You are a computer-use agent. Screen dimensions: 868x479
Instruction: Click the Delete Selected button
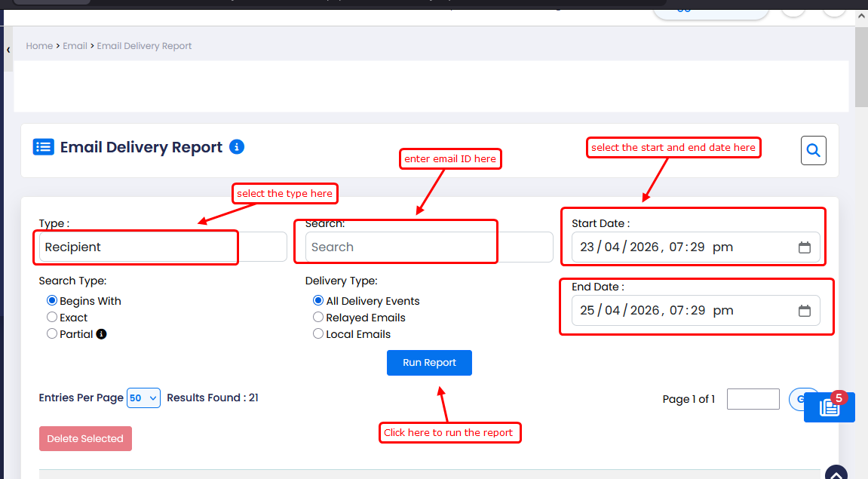pos(85,439)
